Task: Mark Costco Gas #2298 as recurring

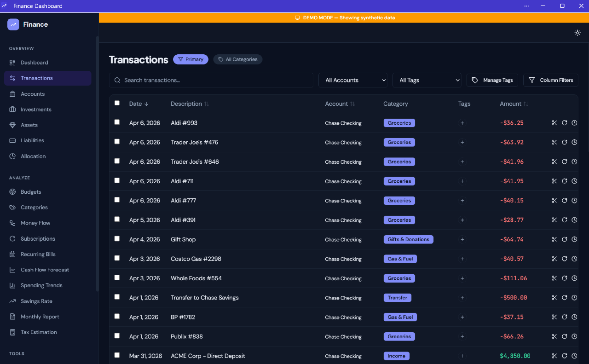Action: tap(564, 259)
